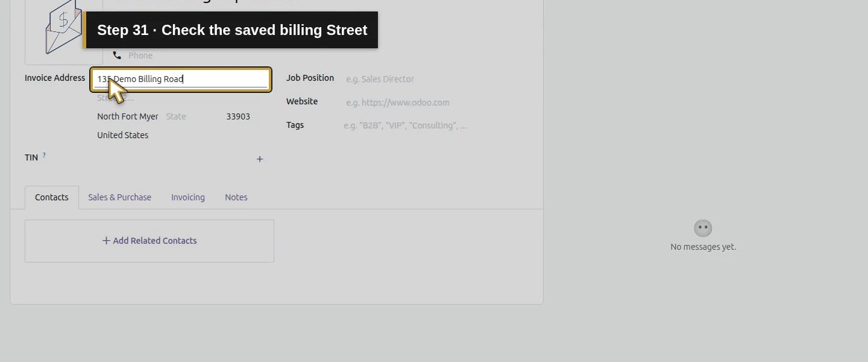Click the plus icon beside TIN
This screenshot has height=362, width=868.
(260, 159)
